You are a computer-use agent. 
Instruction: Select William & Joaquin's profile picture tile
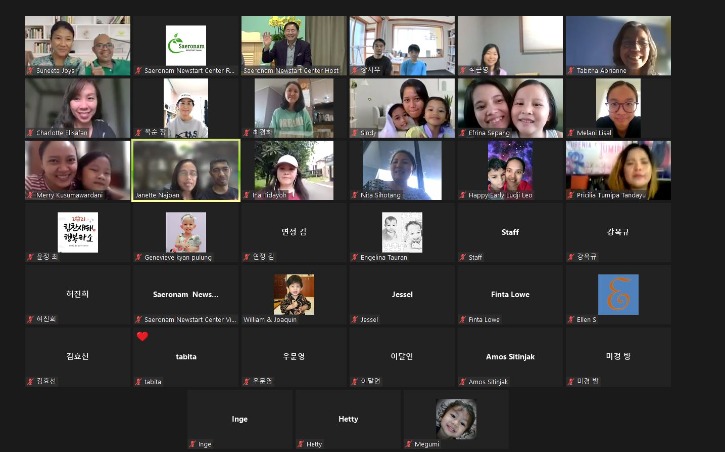click(x=294, y=295)
